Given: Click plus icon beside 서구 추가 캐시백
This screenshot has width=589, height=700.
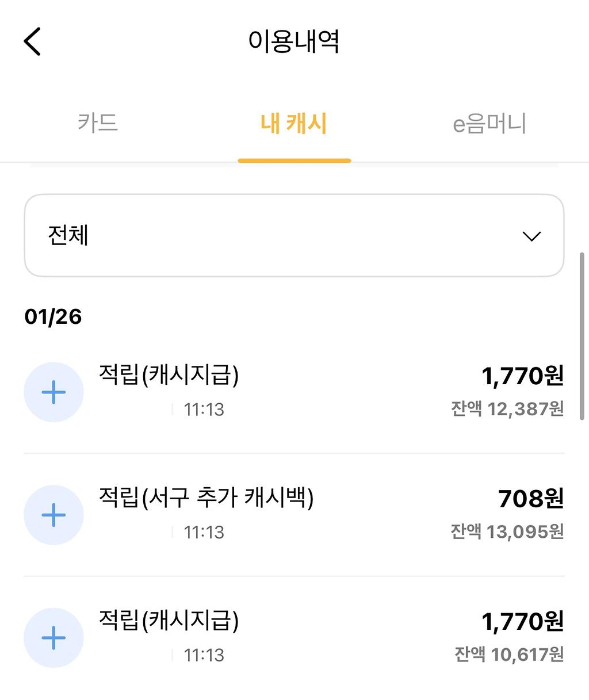Looking at the screenshot, I should pos(53,515).
